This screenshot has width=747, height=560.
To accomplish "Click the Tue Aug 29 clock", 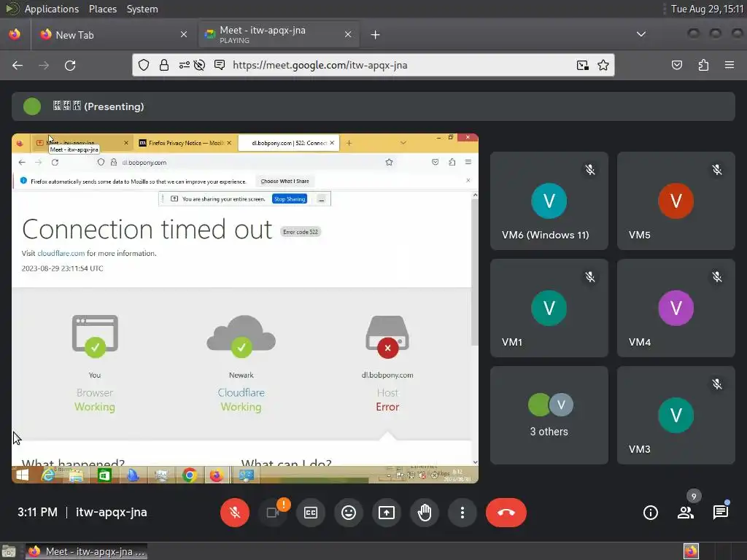I will tap(707, 9).
